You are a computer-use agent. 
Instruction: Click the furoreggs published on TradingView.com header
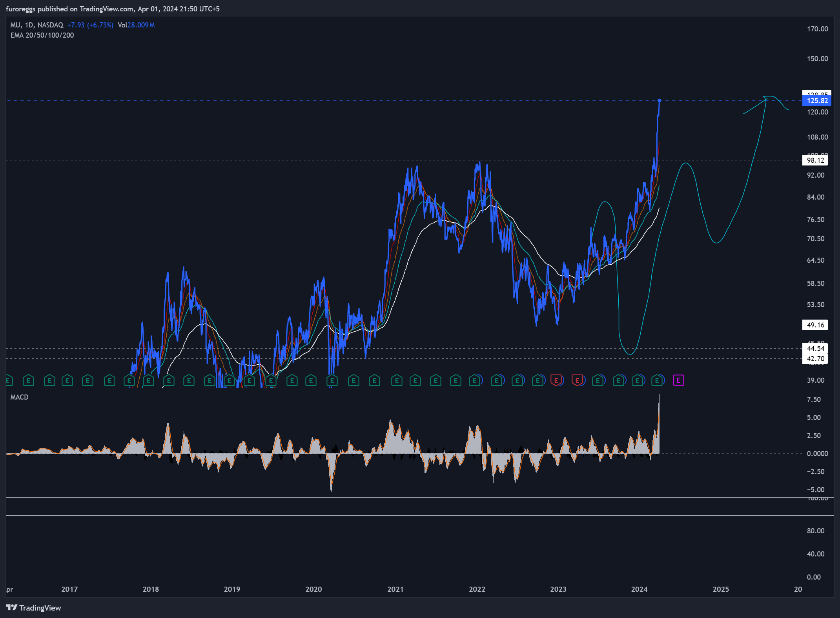coord(113,9)
